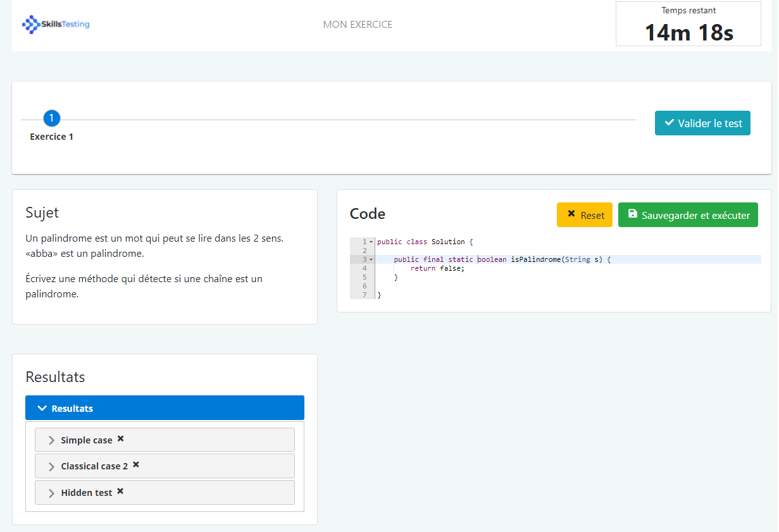Viewport: 779px width, 532px height.
Task: Collapse the blue Resultats accordion header
Action: coord(165,408)
